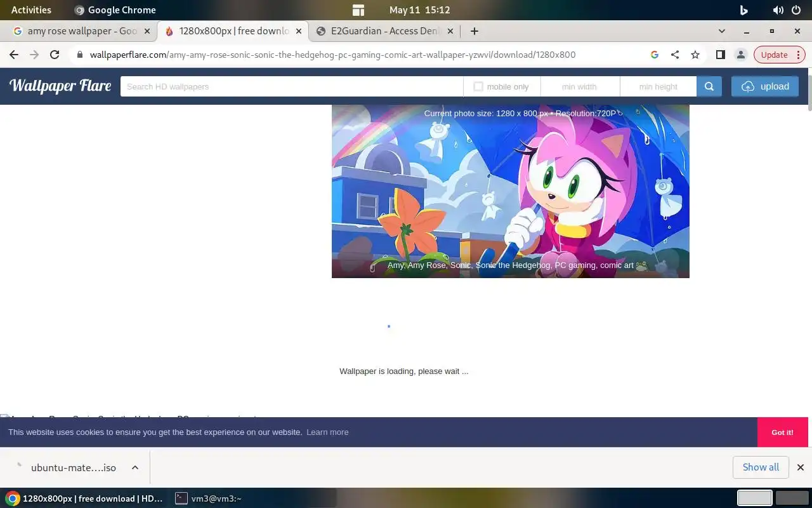Open the Learn more cookies link
The height and width of the screenshot is (508, 812).
click(x=327, y=432)
